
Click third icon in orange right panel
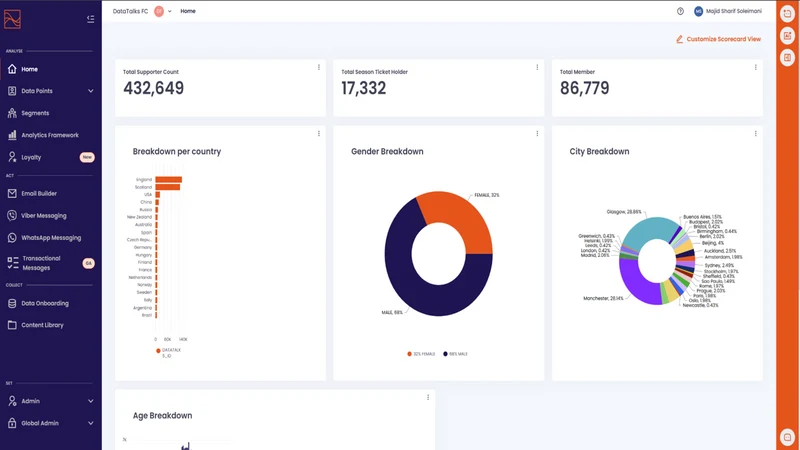click(787, 58)
